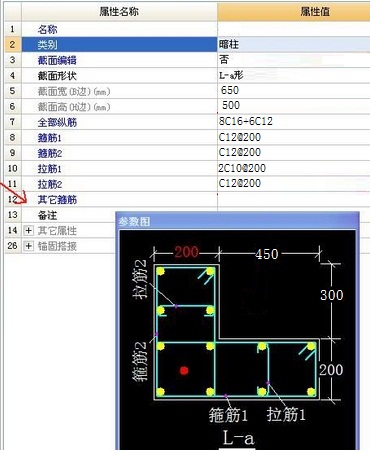Select the 备注 property name
The image size is (370, 453).
click(47, 215)
